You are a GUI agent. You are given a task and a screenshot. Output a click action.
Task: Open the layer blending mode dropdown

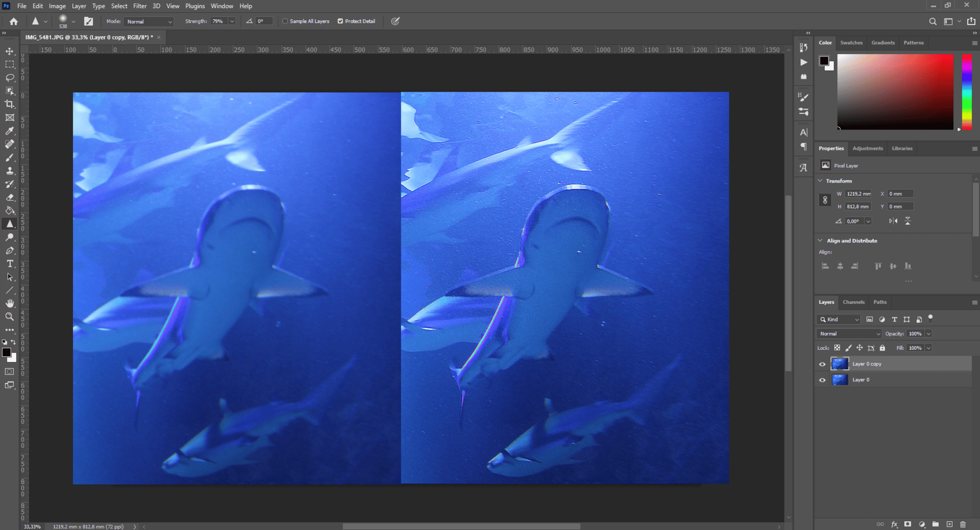(x=849, y=334)
